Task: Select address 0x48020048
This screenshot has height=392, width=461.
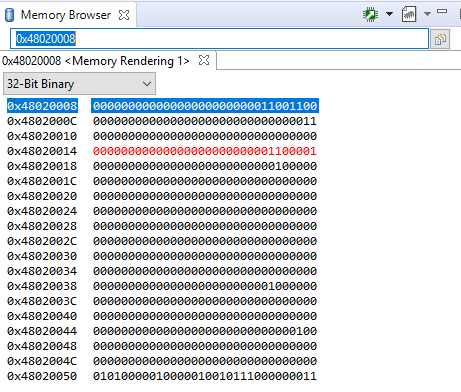Action: click(42, 346)
